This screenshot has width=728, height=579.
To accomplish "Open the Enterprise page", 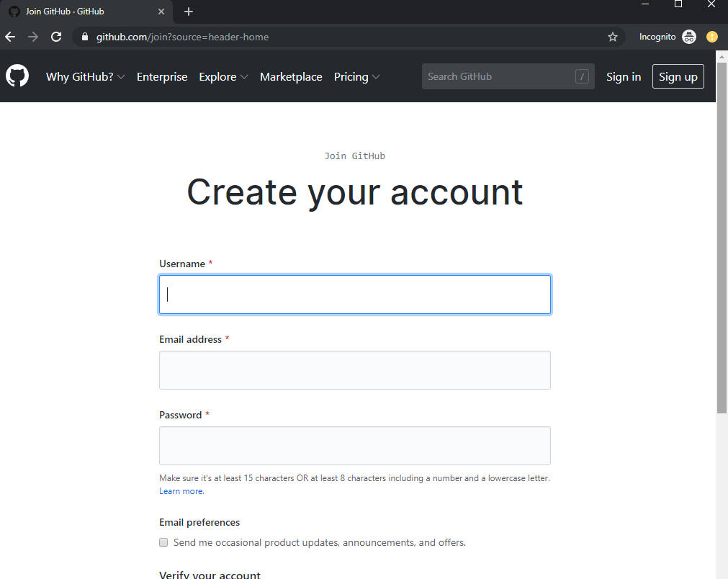I will (x=162, y=76).
